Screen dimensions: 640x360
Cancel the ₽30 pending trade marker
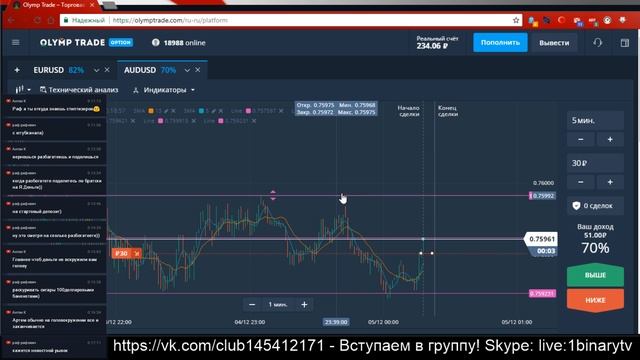point(137,253)
